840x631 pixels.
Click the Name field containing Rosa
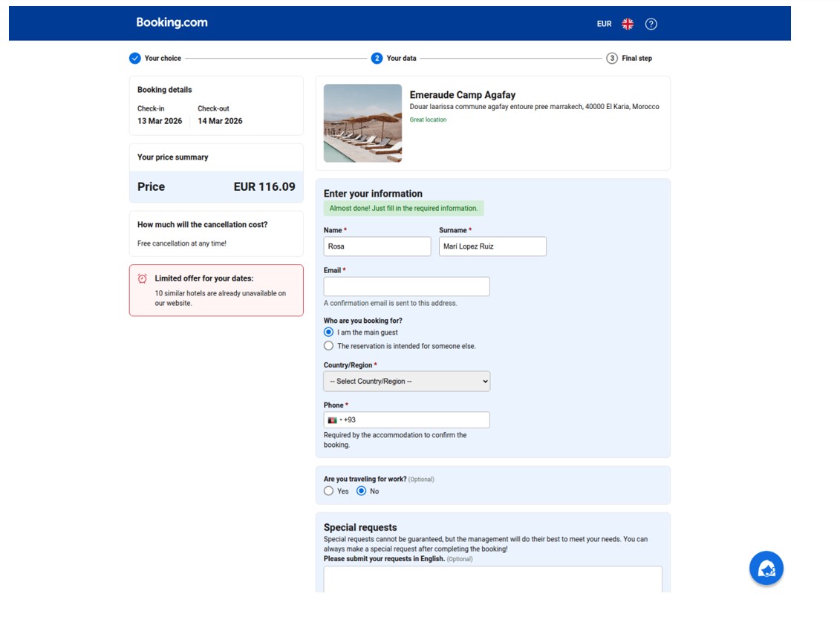[377, 246]
